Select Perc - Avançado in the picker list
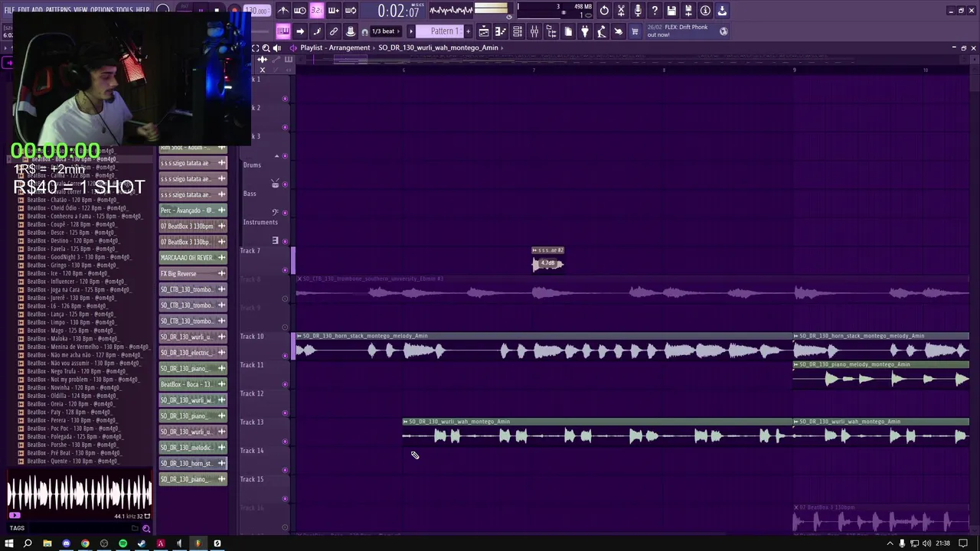The width and height of the screenshot is (980, 551). pos(193,210)
